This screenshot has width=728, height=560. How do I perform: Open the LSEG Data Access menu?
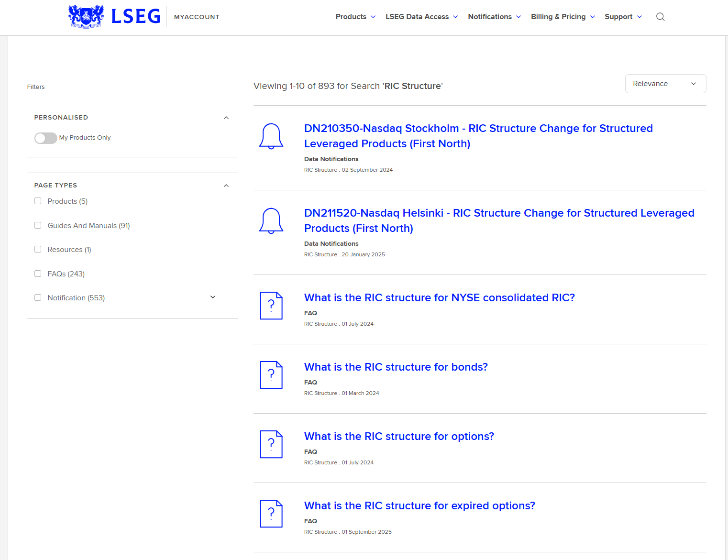[x=421, y=17]
